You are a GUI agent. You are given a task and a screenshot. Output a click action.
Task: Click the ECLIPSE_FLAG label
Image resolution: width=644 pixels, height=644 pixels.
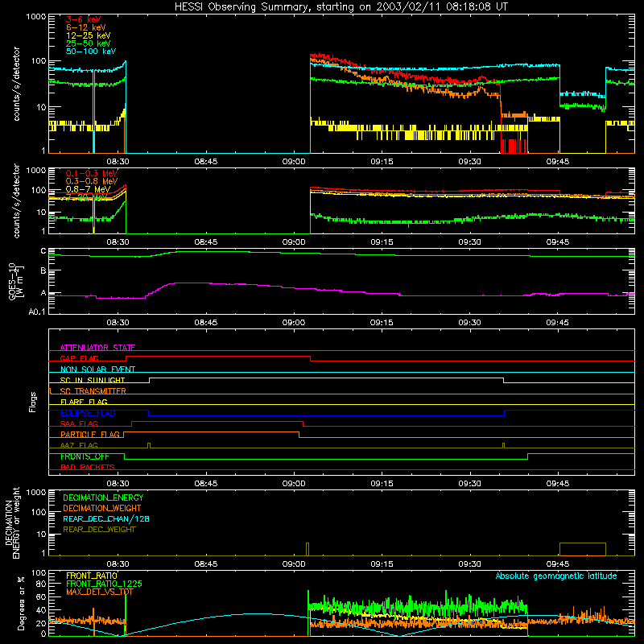(88, 413)
